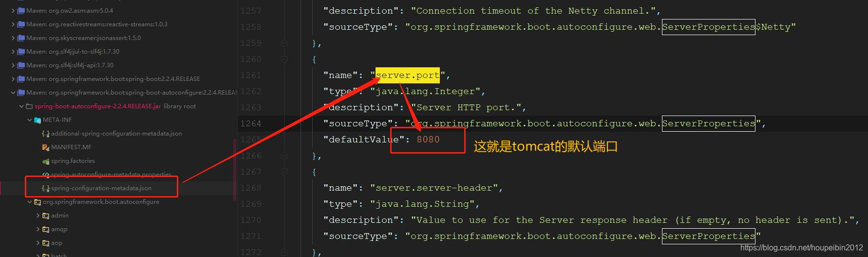Toggle the code fold marker on line 1272

click(284, 252)
